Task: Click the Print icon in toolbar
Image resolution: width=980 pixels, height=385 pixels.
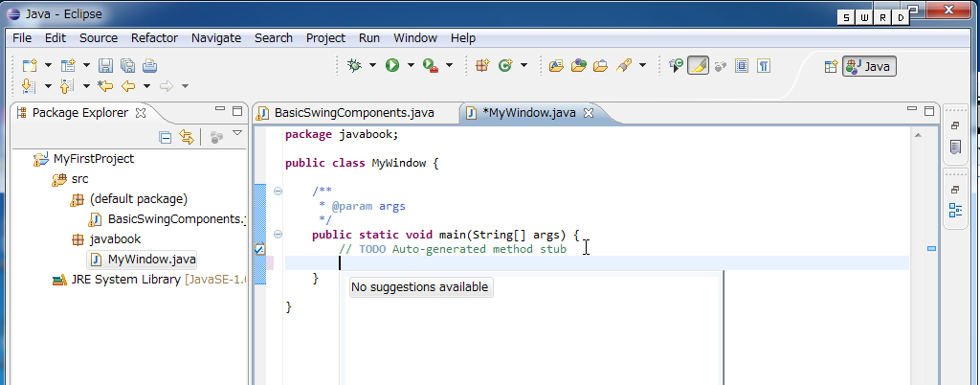Action: click(x=149, y=65)
